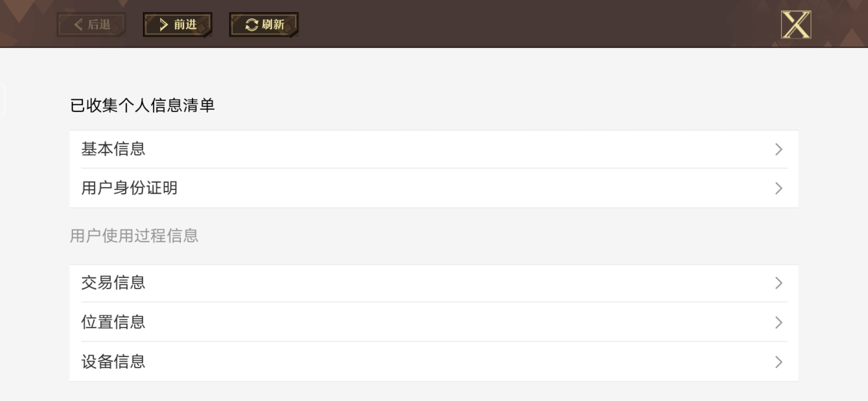Image resolution: width=868 pixels, height=401 pixels.
Task: Click the right arrow icon beside 前进
Action: pos(164,25)
